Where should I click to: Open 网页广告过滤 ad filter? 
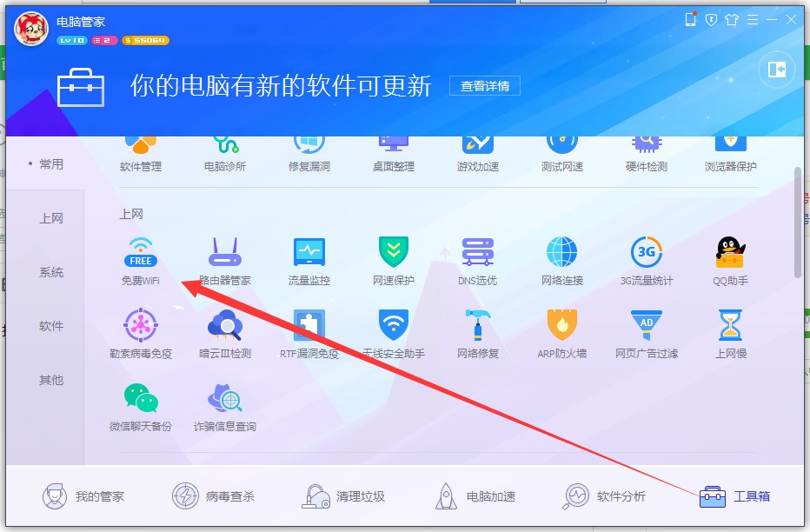(647, 334)
